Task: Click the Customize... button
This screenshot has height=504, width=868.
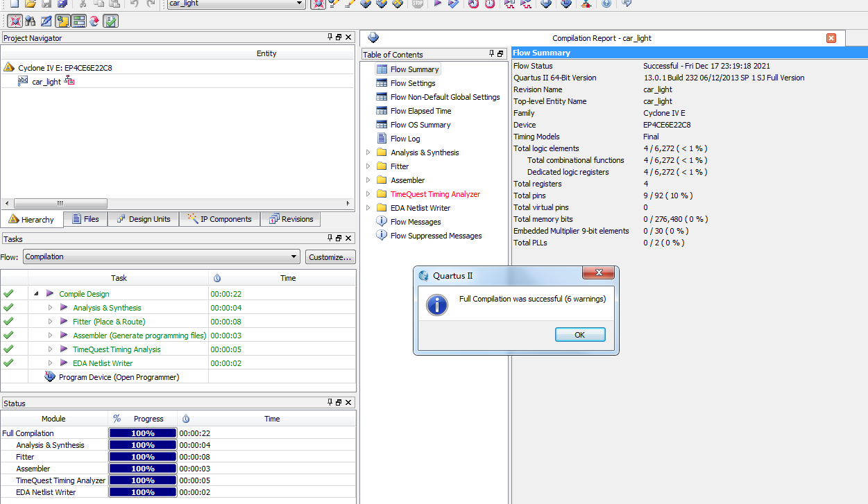Action: tap(330, 257)
